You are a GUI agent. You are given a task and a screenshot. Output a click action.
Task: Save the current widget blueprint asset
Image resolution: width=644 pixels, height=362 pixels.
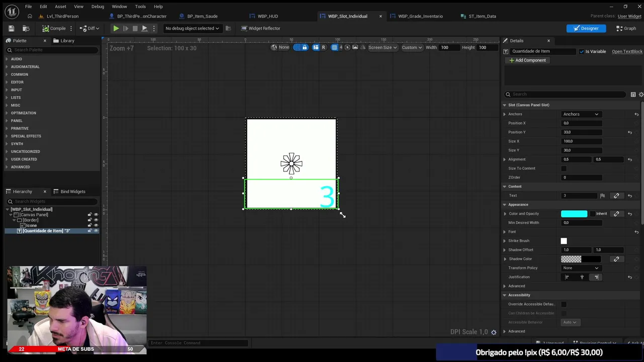point(11,28)
